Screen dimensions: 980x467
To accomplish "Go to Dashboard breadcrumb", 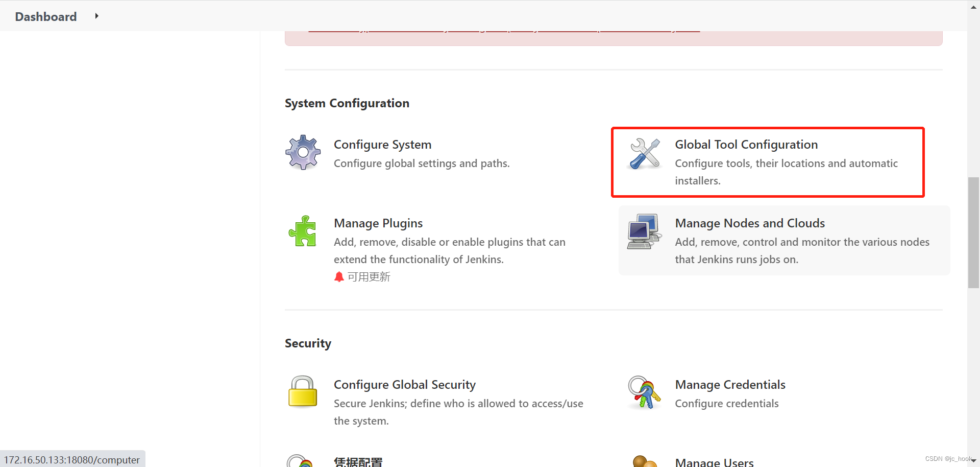I will 46,17.
